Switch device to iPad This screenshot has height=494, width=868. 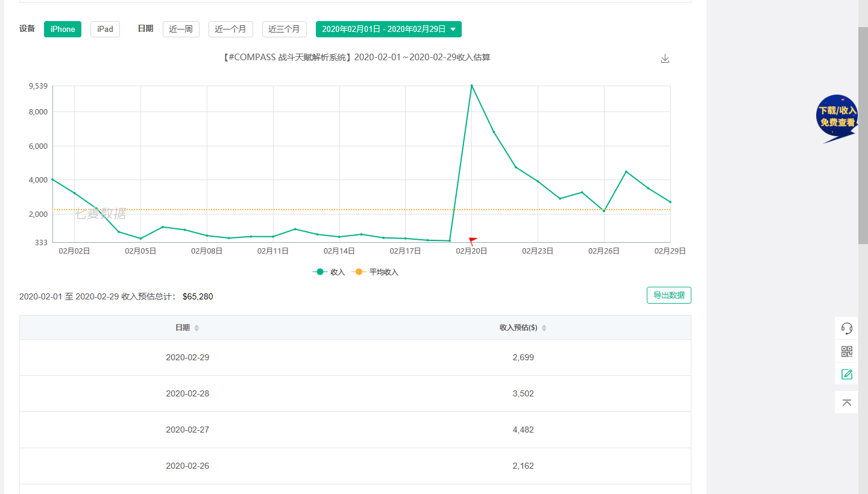(105, 29)
